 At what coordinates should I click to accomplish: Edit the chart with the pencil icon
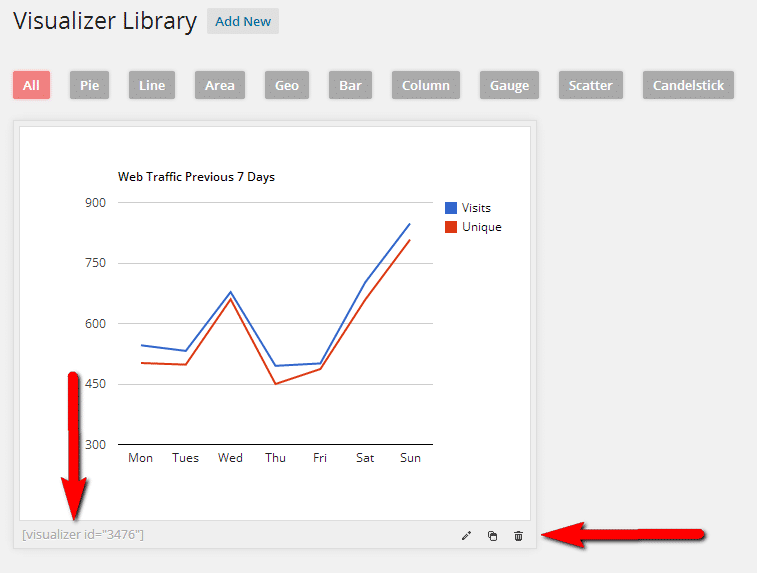click(466, 536)
